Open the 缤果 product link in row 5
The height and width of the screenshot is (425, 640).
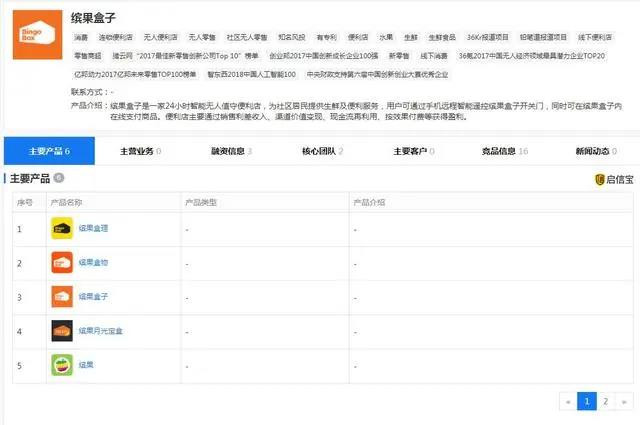pyautogui.click(x=86, y=365)
